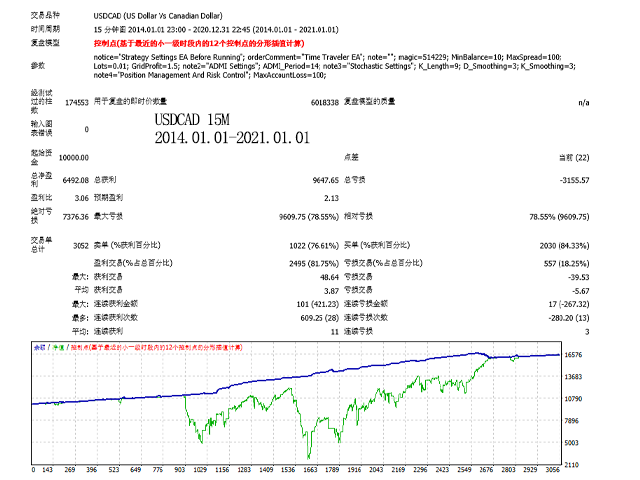Image resolution: width=640 pixels, height=480 pixels.
Task: Click the y-axis label "16576"
Action: [x=573, y=355]
